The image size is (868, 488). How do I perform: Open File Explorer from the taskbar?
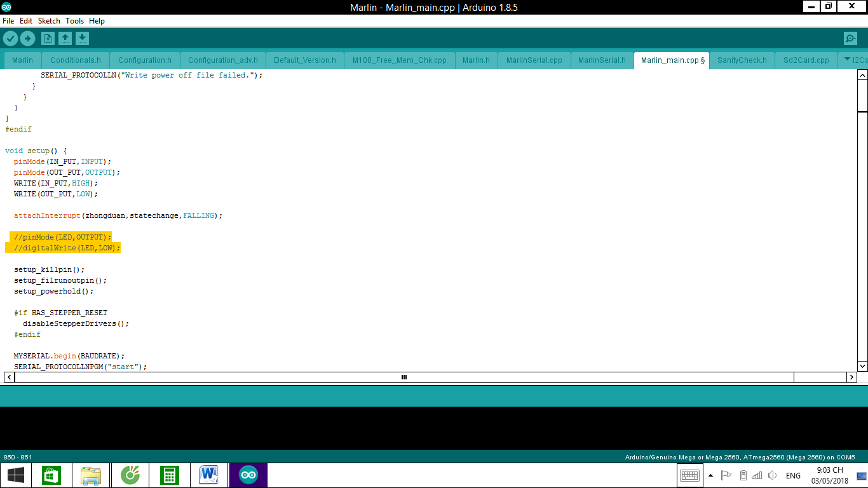[91, 475]
